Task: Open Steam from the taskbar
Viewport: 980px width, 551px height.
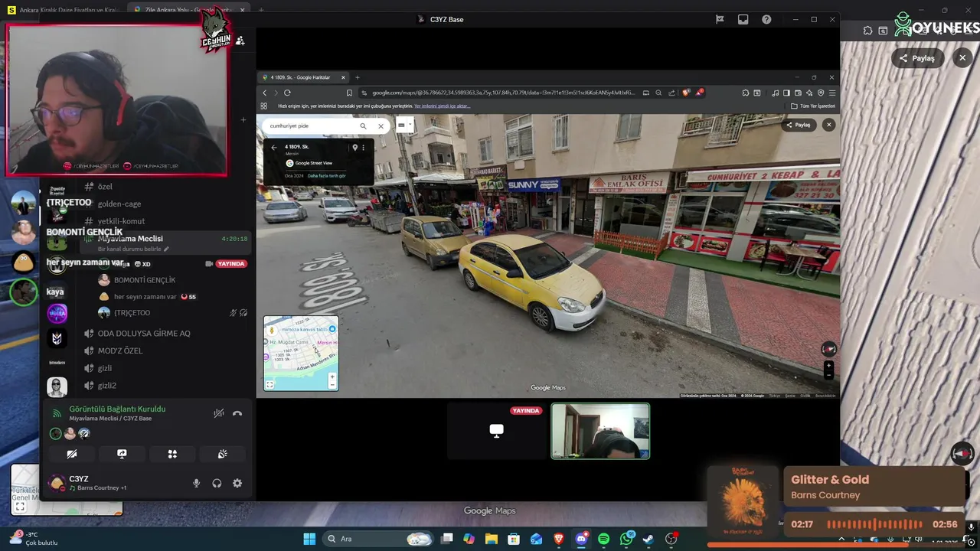Action: pos(648,539)
